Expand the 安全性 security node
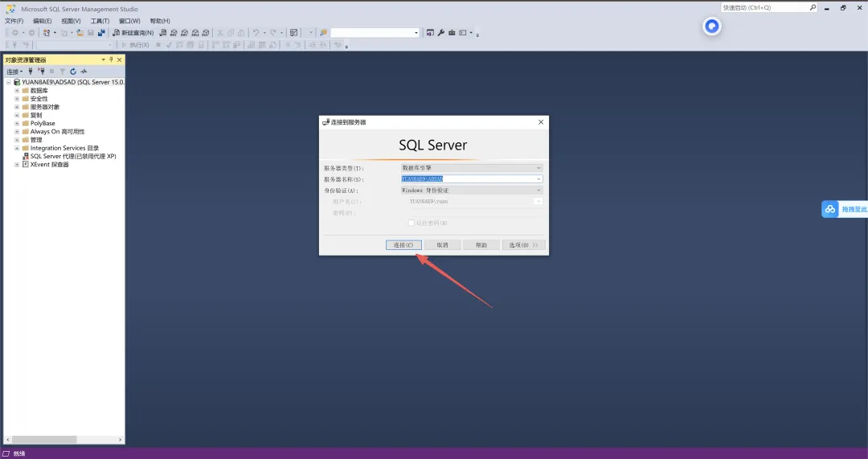The height and width of the screenshot is (459, 868). pyautogui.click(x=17, y=99)
